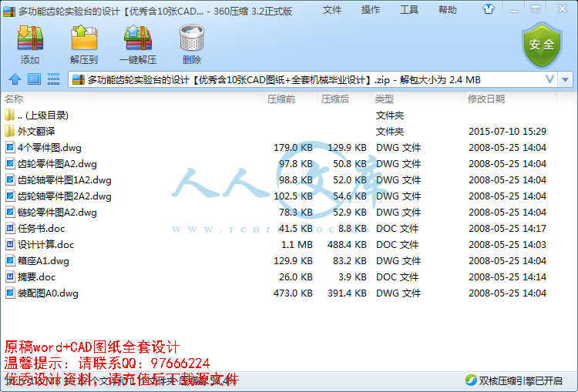Click the 添加 (Add) archive icon

coord(30,38)
